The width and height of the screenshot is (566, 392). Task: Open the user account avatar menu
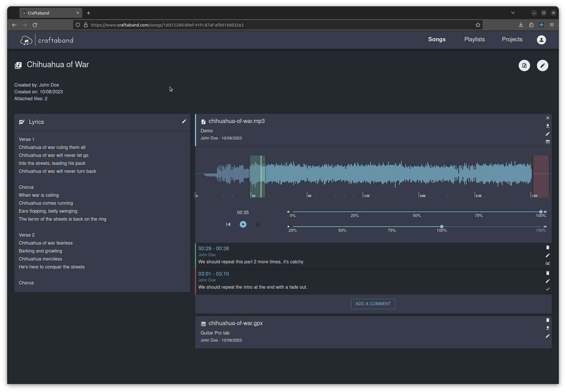pos(541,40)
